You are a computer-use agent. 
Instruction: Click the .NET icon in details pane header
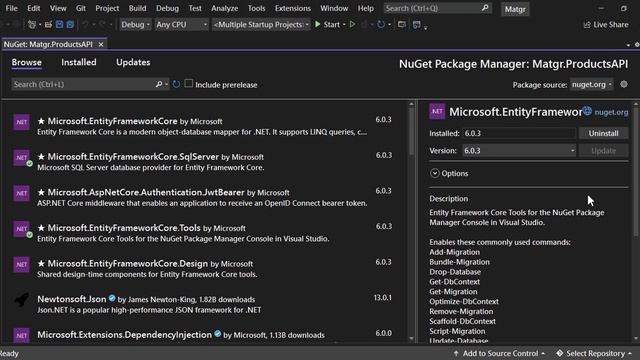(x=437, y=111)
